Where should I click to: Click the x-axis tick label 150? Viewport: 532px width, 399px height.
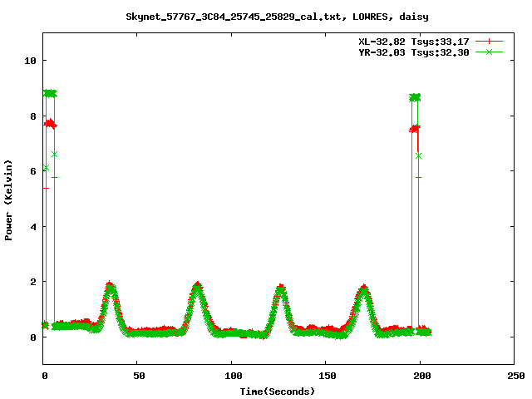(328, 376)
